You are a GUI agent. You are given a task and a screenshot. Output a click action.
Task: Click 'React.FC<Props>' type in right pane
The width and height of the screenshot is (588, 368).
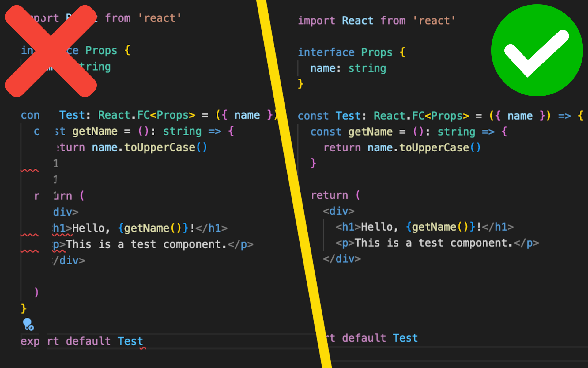421,116
